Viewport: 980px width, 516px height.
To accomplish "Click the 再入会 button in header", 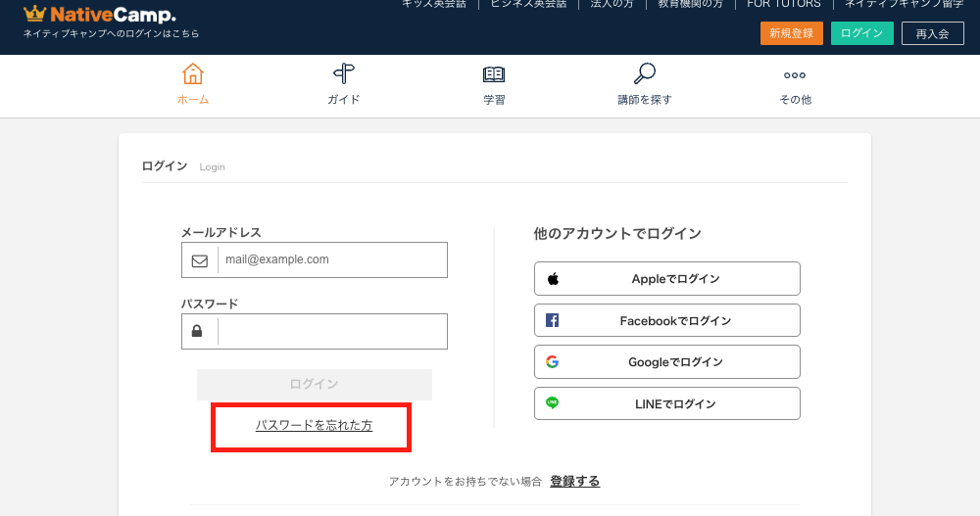I will pyautogui.click(x=932, y=33).
